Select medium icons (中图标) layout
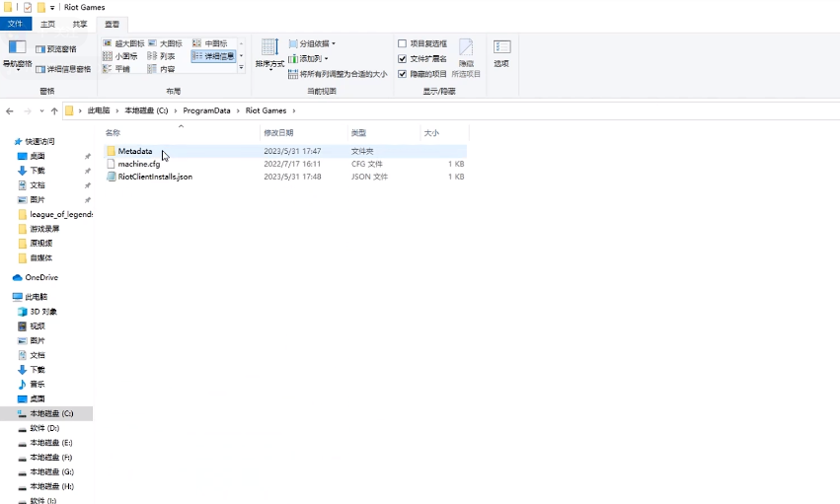 coord(210,43)
